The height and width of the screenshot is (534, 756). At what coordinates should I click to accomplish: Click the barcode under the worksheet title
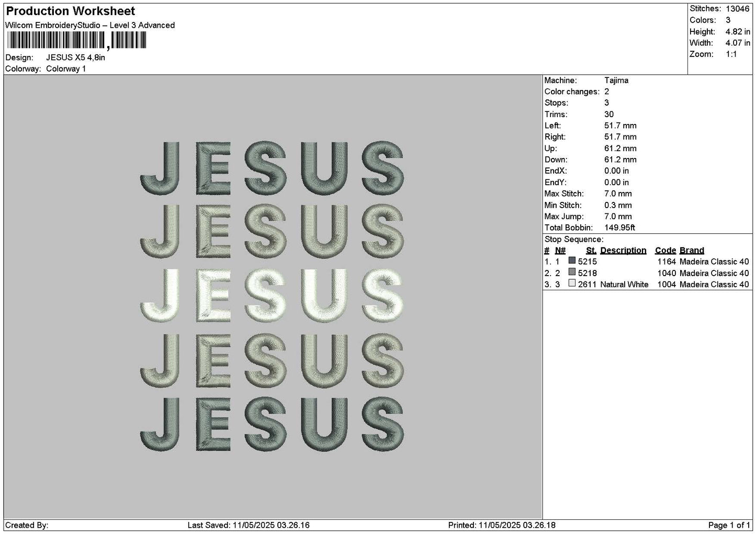pos(76,41)
